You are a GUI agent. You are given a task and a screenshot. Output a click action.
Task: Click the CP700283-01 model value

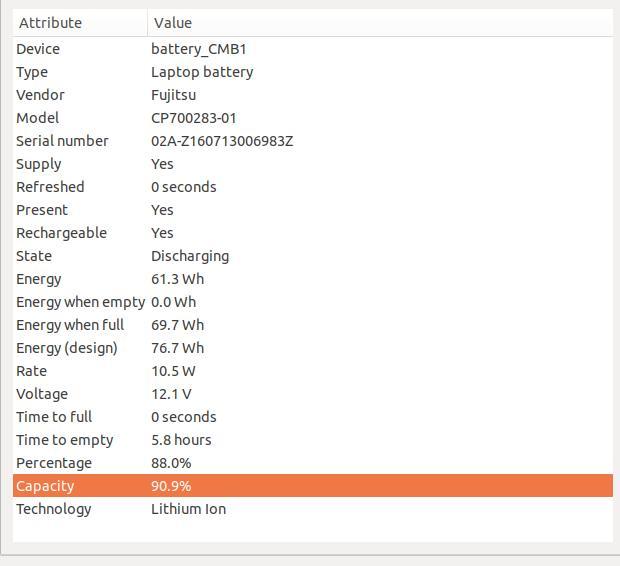coord(194,118)
